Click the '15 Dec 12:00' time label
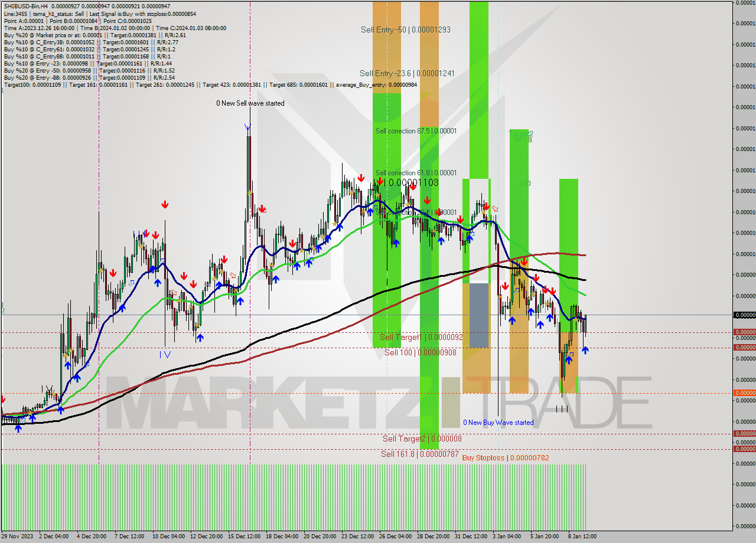This screenshot has height=543, width=756. [x=244, y=537]
